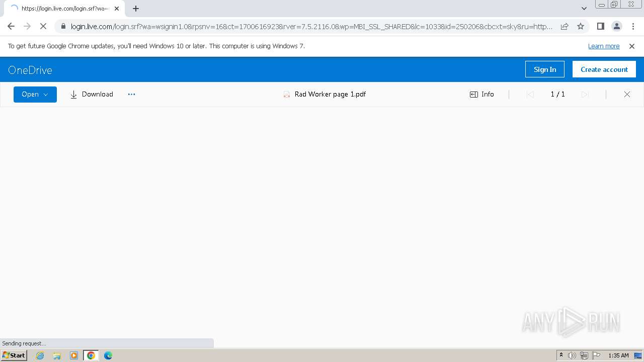Stop loading the page
Image resolution: width=644 pixels, height=362 pixels.
point(43,26)
